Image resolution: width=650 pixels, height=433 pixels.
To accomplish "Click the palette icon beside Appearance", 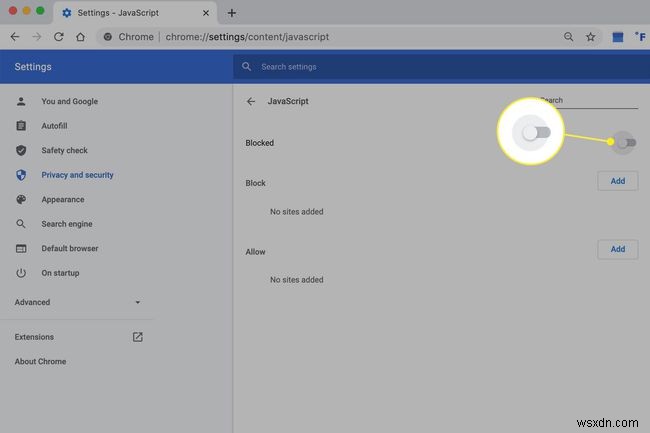I will [x=21, y=199].
